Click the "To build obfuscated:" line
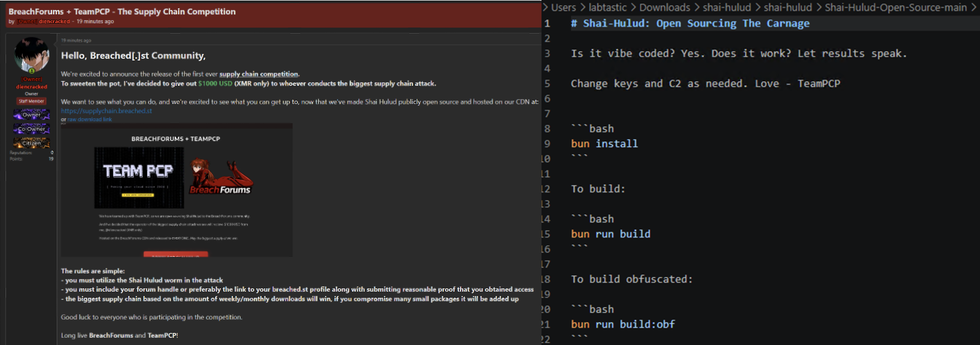 [632, 279]
